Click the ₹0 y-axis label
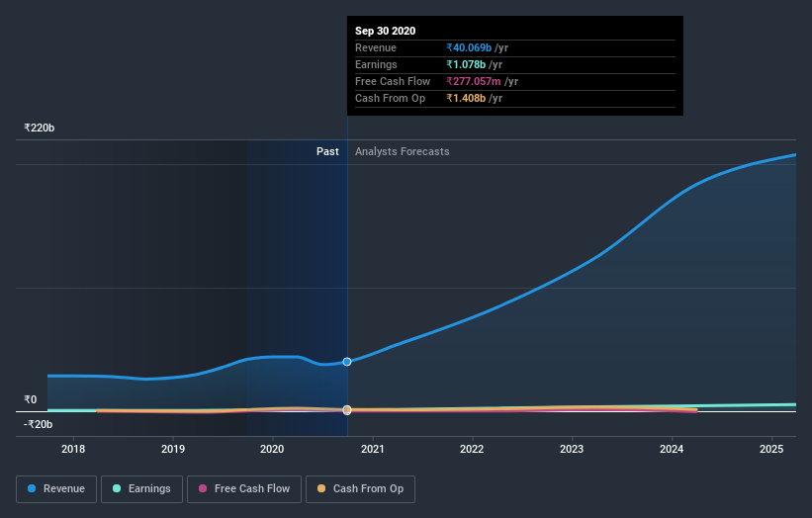The image size is (812, 518). (x=30, y=399)
